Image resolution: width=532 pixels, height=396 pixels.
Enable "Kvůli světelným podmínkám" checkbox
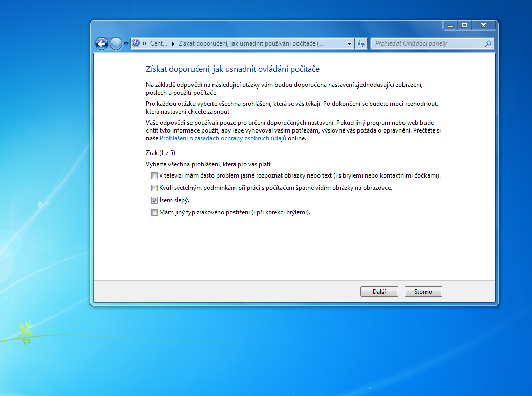click(154, 188)
